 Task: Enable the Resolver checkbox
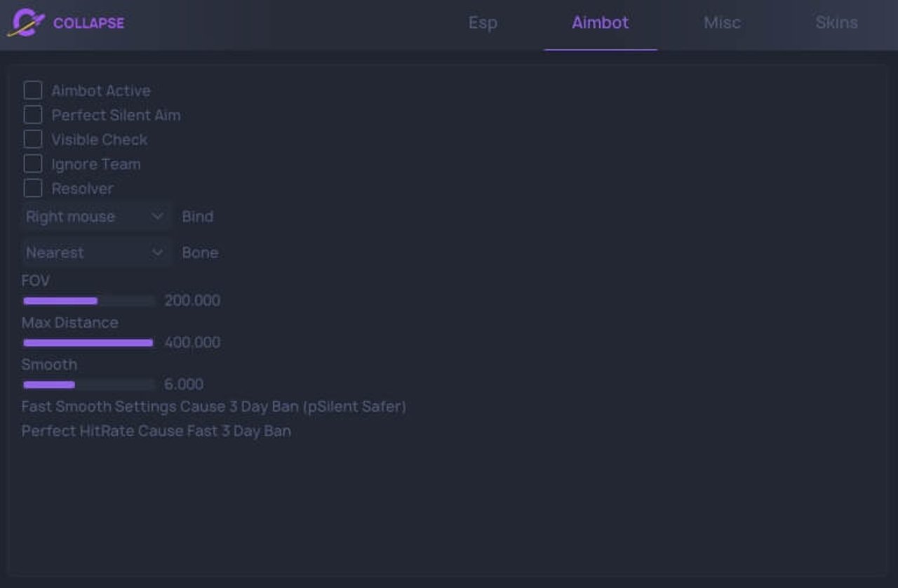point(33,189)
